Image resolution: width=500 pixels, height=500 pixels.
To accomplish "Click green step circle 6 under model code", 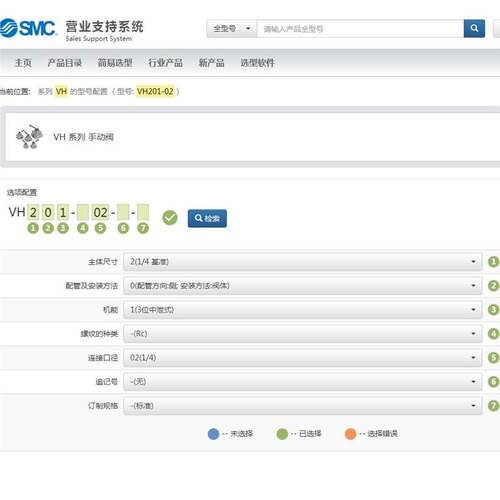I will [123, 228].
